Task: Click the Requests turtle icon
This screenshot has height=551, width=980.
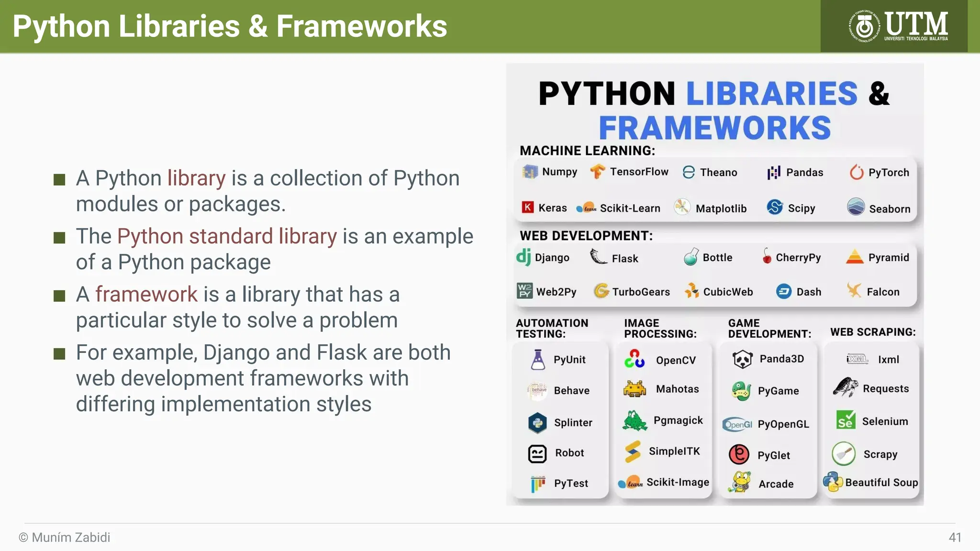Action: pos(846,387)
